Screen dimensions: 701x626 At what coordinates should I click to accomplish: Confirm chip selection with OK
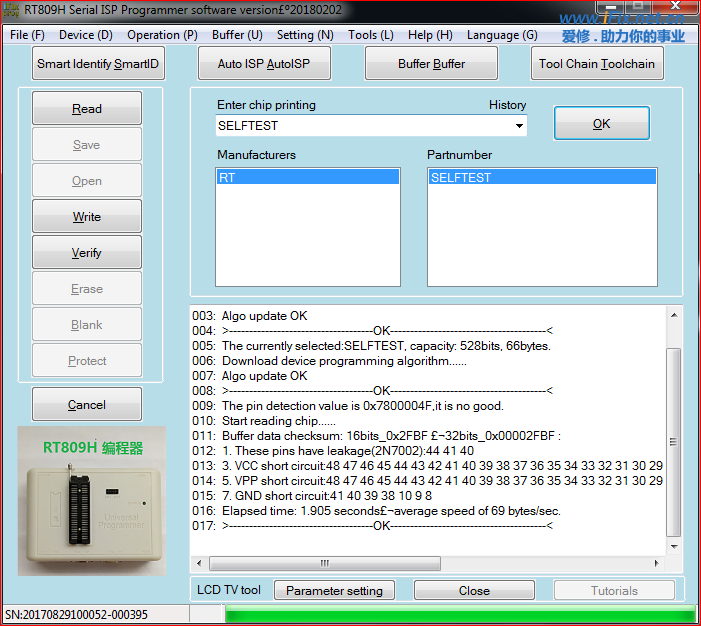click(601, 124)
